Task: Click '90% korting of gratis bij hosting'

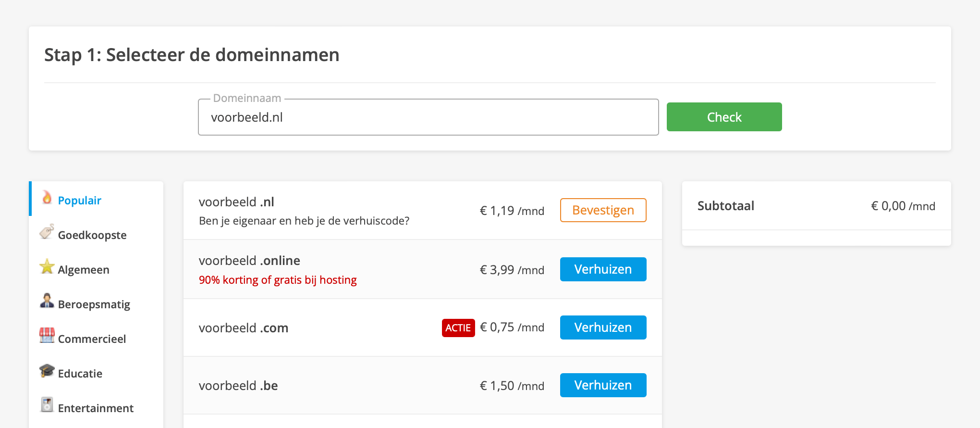Action: [x=278, y=280]
